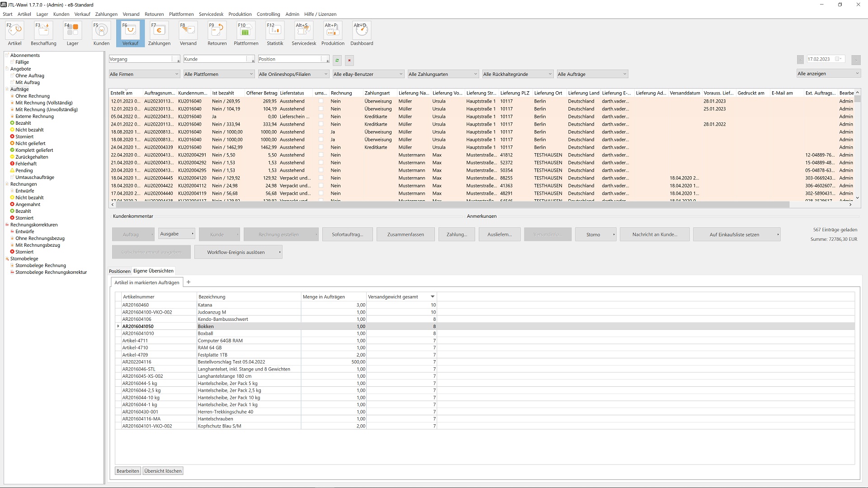Screen dimensions: 868x488
Task: Open the Versand module icon
Action: (188, 33)
